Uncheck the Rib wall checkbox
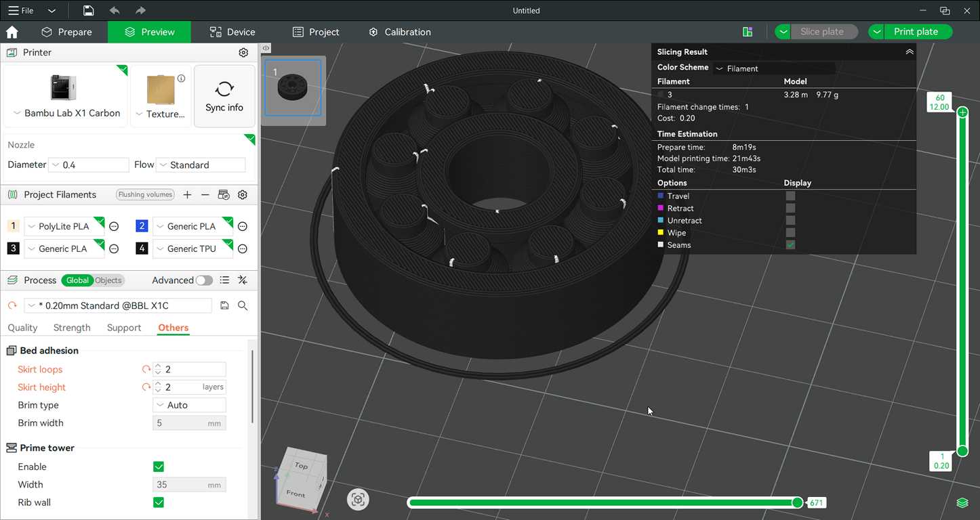The width and height of the screenshot is (980, 520). tap(159, 502)
